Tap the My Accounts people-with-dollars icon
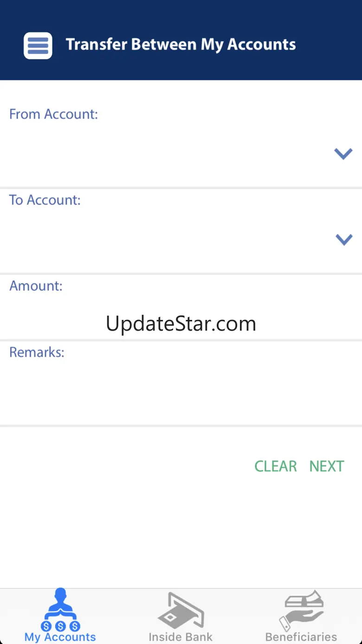The image size is (362, 644). (x=60, y=609)
